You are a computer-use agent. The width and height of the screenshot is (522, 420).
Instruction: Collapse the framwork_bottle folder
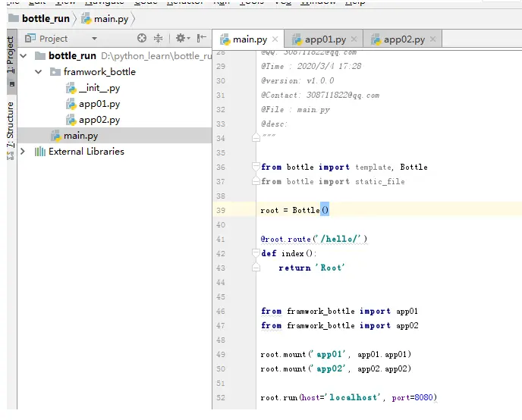[x=38, y=71]
